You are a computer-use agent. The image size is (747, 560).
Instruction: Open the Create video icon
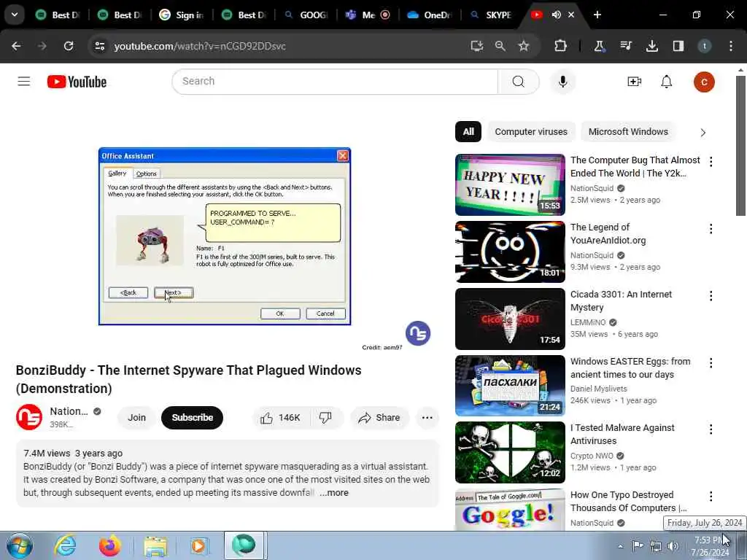[x=634, y=82]
